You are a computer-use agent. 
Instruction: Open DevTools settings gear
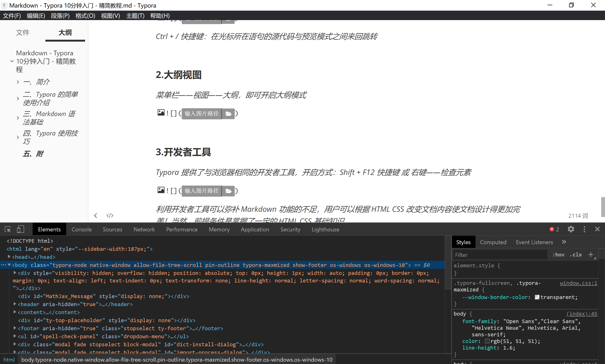point(571,229)
